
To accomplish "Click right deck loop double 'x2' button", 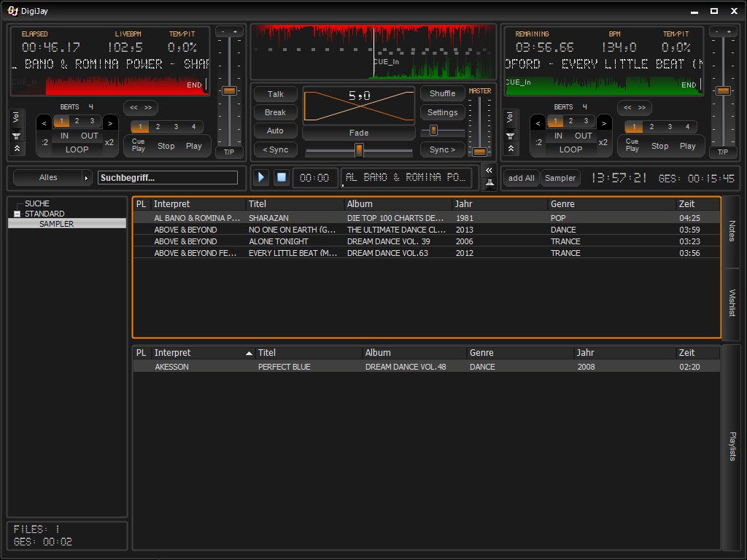I will pyautogui.click(x=603, y=142).
